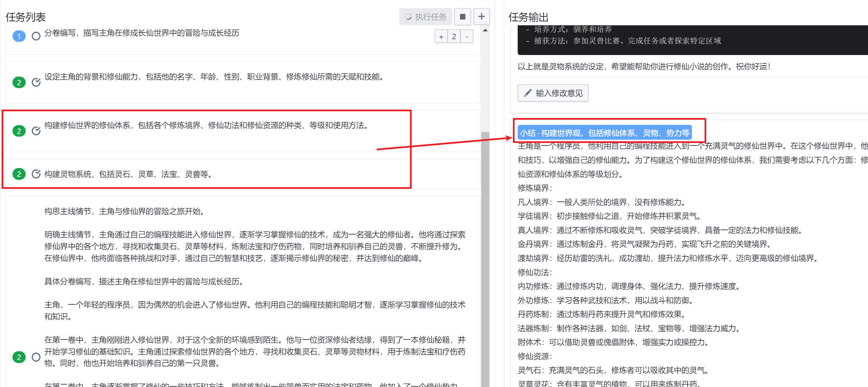The height and width of the screenshot is (387, 868).
Task: Click green badge of 构建修仙世界 task
Action: click(x=19, y=131)
